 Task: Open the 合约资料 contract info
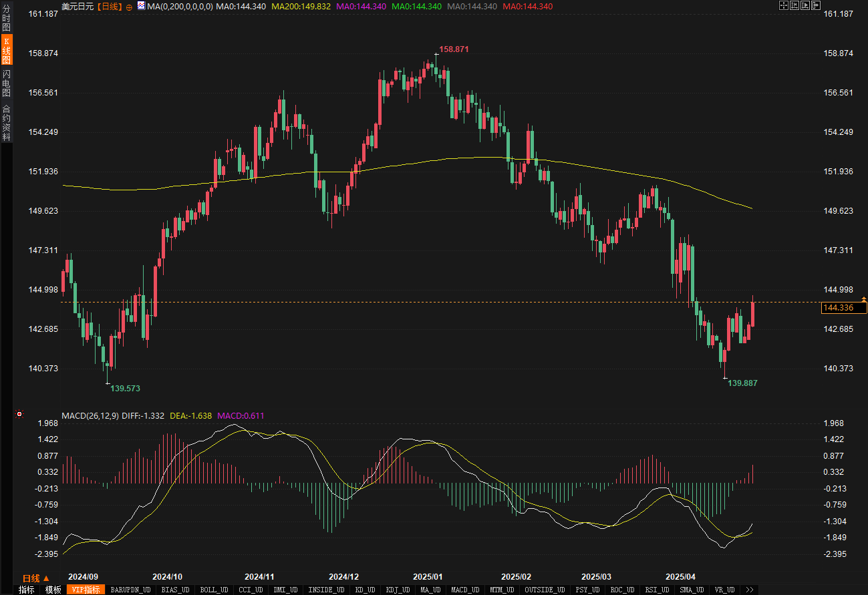point(6,122)
